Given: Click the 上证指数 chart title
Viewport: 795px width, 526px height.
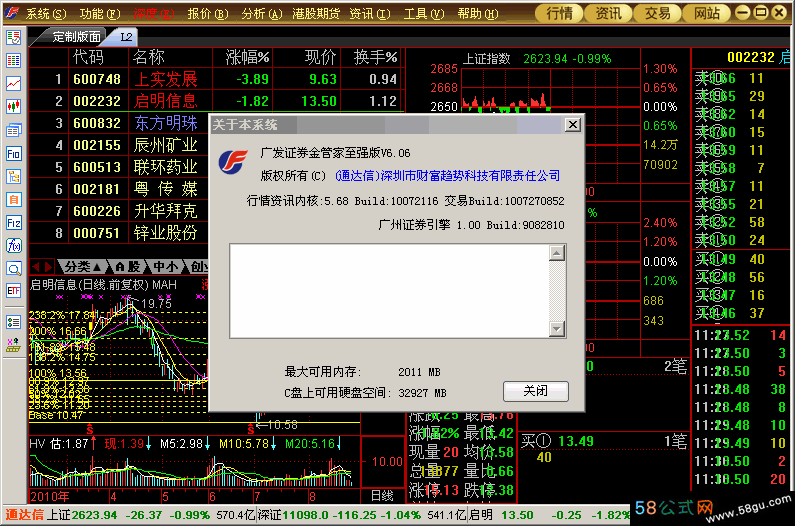Looking at the screenshot, I should tap(487, 59).
